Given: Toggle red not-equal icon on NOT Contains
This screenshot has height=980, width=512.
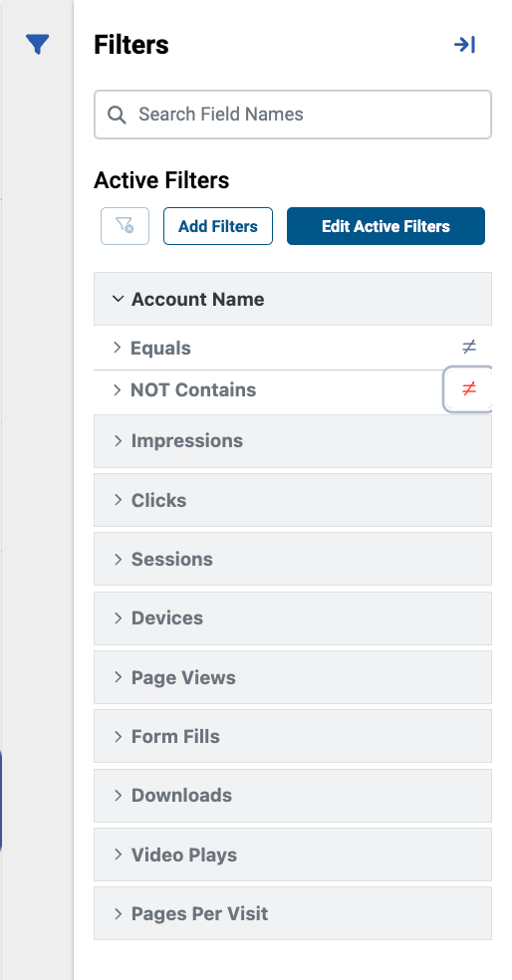Looking at the screenshot, I should coord(469,389).
